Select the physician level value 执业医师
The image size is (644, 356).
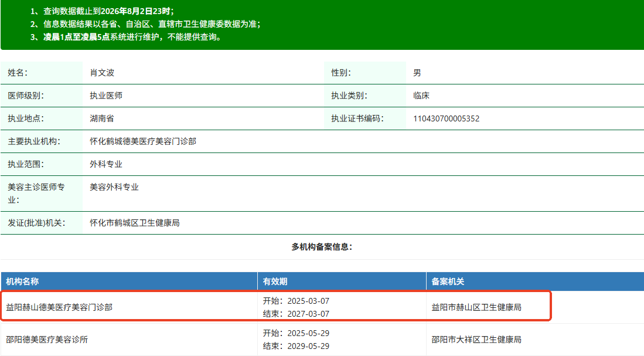(x=106, y=96)
